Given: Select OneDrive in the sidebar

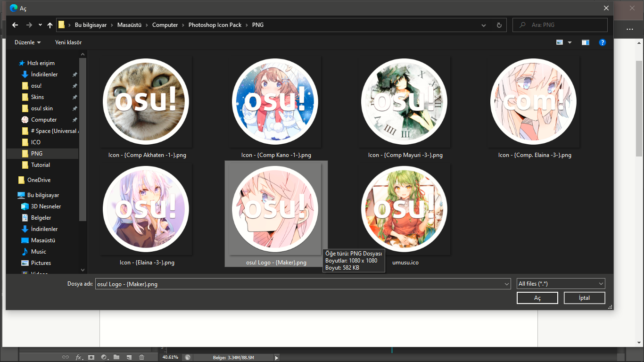Looking at the screenshot, I should [x=39, y=180].
